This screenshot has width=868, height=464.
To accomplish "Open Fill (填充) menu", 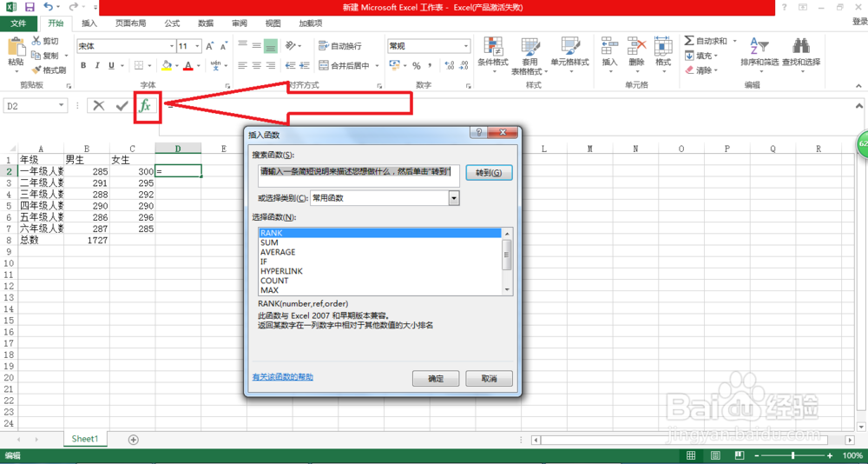I will coord(700,56).
